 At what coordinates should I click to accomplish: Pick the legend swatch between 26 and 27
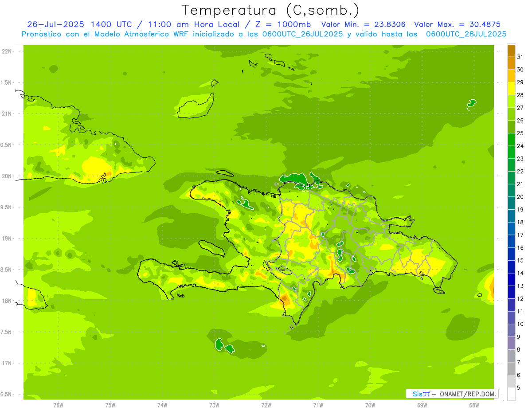511,114
